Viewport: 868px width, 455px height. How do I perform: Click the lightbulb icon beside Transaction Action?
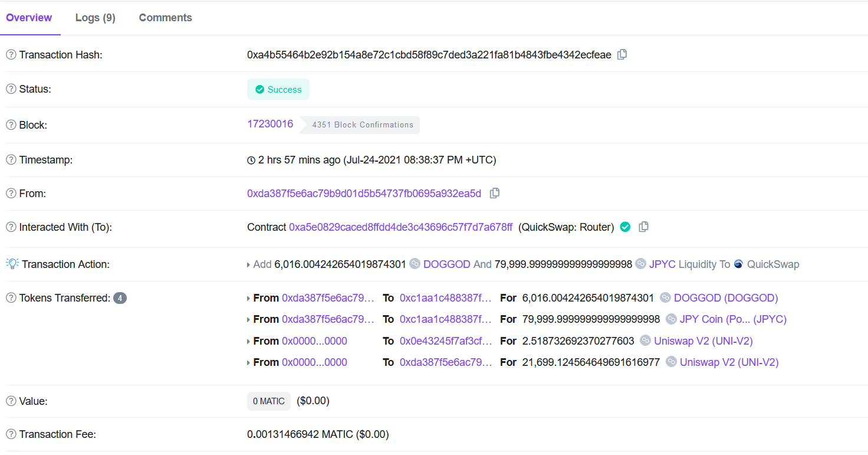pos(12,264)
